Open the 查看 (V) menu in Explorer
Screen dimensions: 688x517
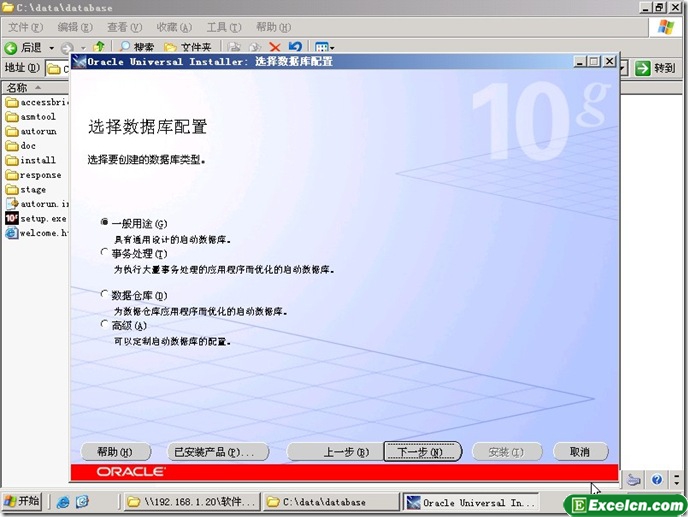pos(125,27)
